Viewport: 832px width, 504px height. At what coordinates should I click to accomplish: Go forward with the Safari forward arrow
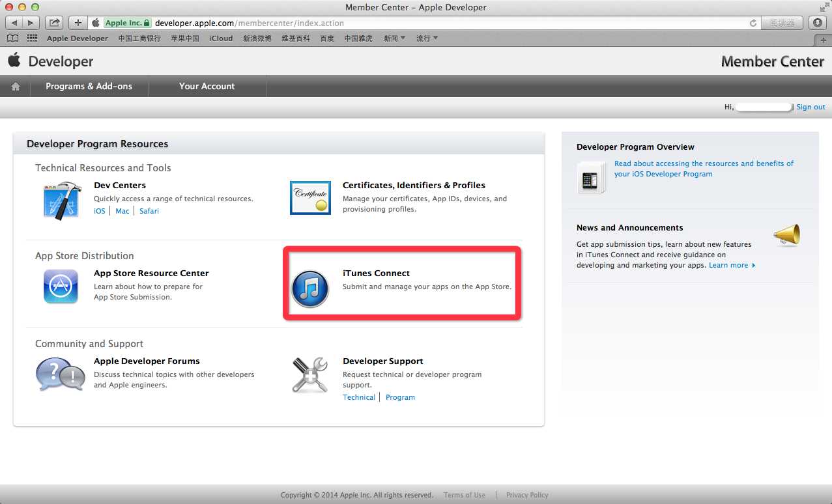coord(31,23)
